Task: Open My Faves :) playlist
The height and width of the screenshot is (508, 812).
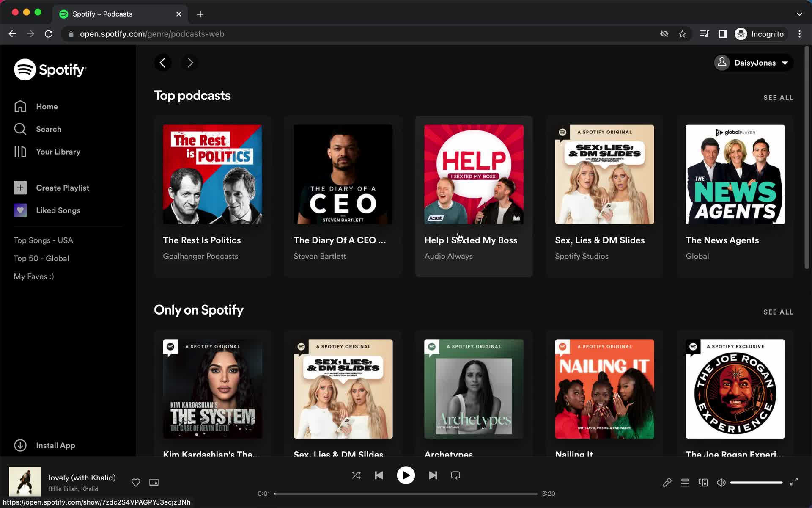Action: tap(34, 276)
